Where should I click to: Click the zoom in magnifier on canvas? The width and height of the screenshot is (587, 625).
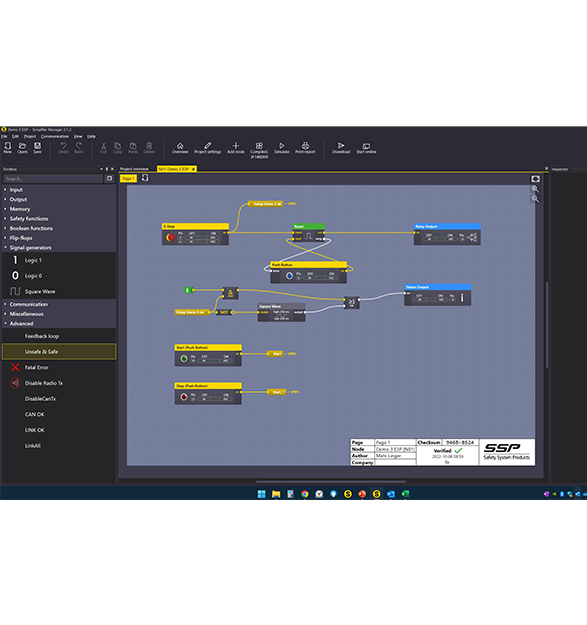tap(535, 189)
